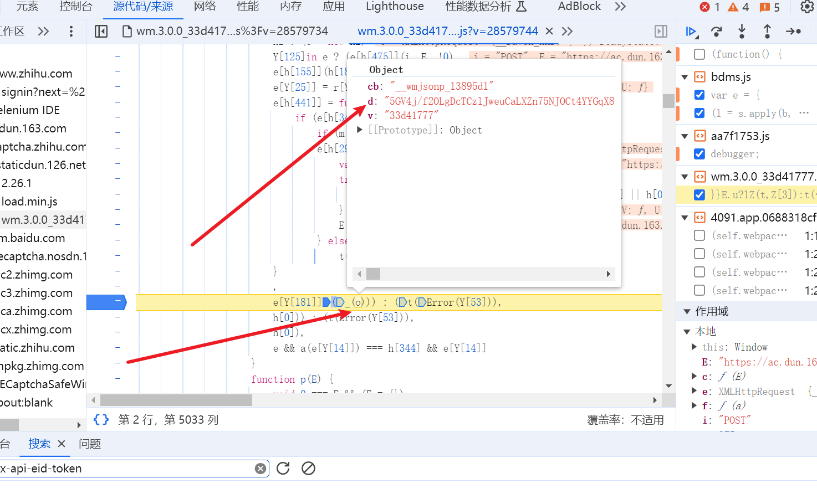Open the Lighthouse tab

coord(395,7)
